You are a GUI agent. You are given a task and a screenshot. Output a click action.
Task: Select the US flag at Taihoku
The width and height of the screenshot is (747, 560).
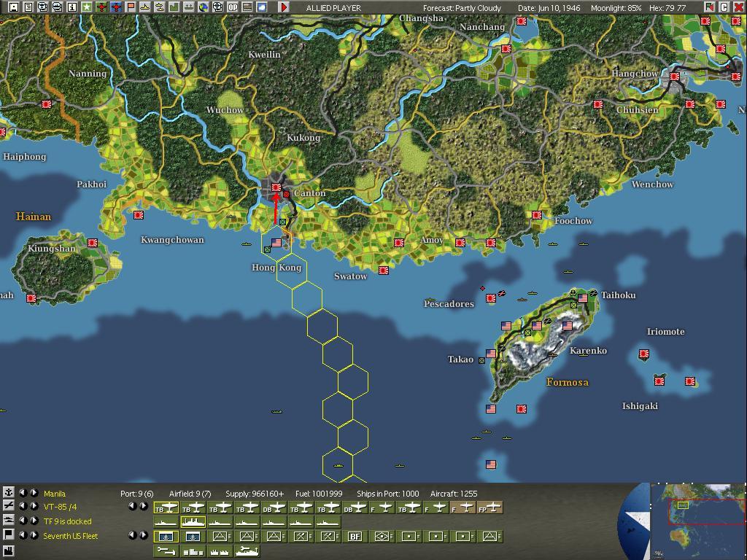pyautogui.click(x=582, y=297)
